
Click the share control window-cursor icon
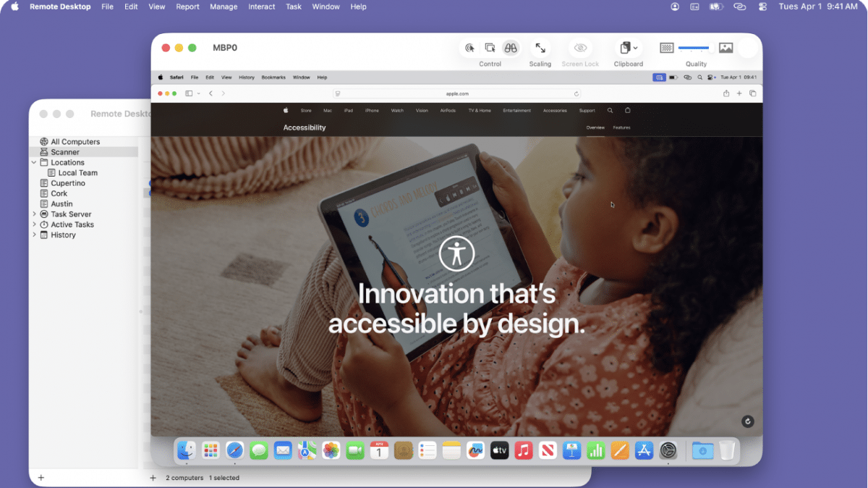click(x=490, y=48)
